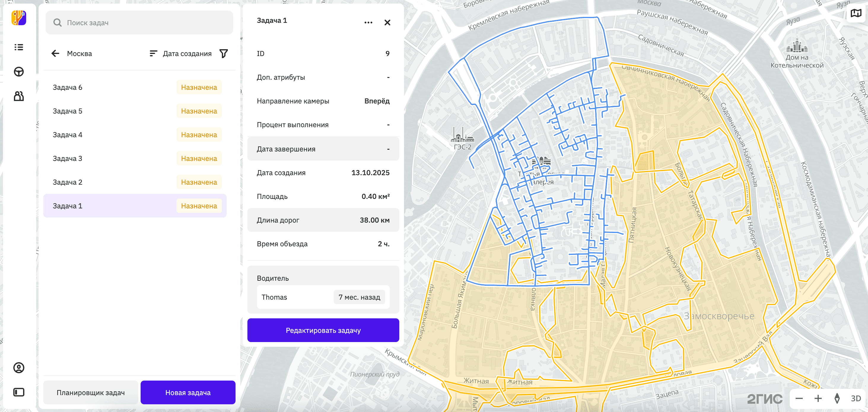Open the map layers icon
The width and height of the screenshot is (868, 412).
click(x=856, y=13)
